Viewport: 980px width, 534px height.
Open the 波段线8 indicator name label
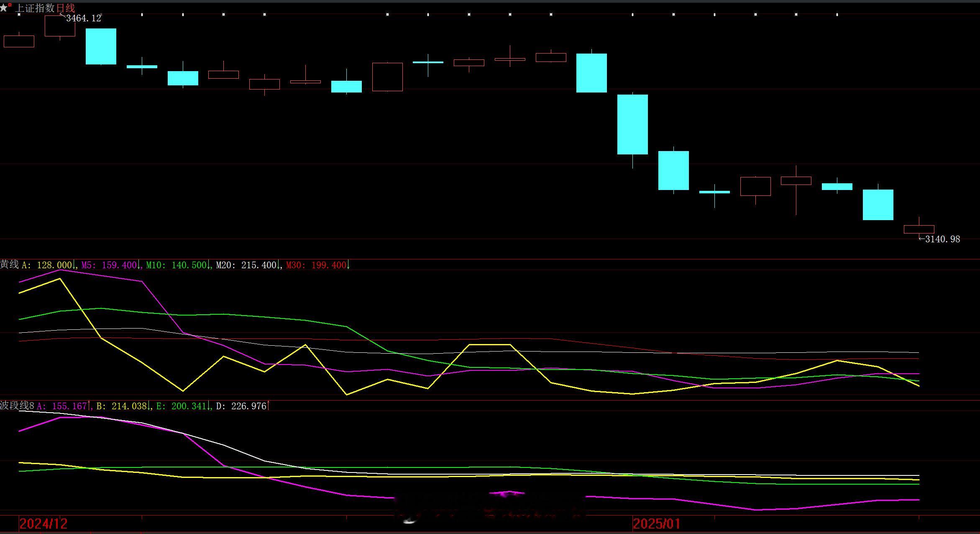coord(17,406)
